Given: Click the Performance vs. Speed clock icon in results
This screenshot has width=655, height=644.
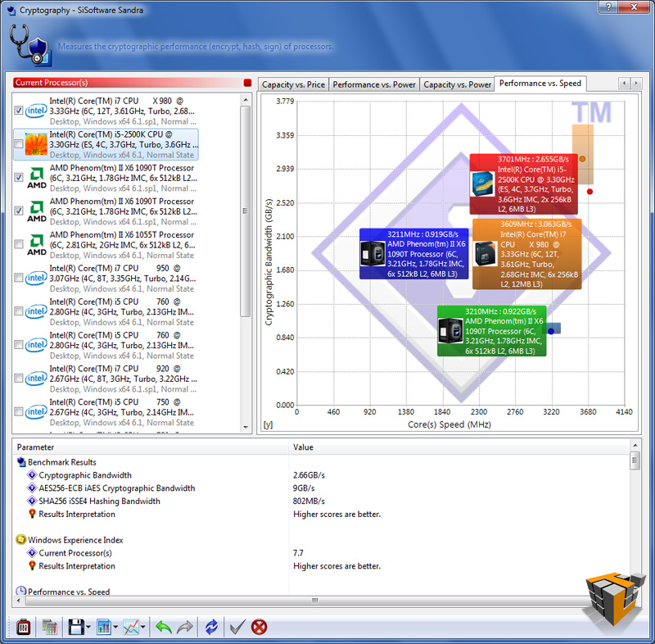Looking at the screenshot, I should [21, 591].
